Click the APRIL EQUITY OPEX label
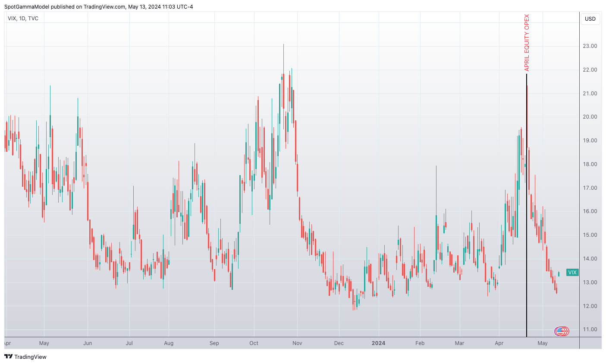 (x=527, y=43)
